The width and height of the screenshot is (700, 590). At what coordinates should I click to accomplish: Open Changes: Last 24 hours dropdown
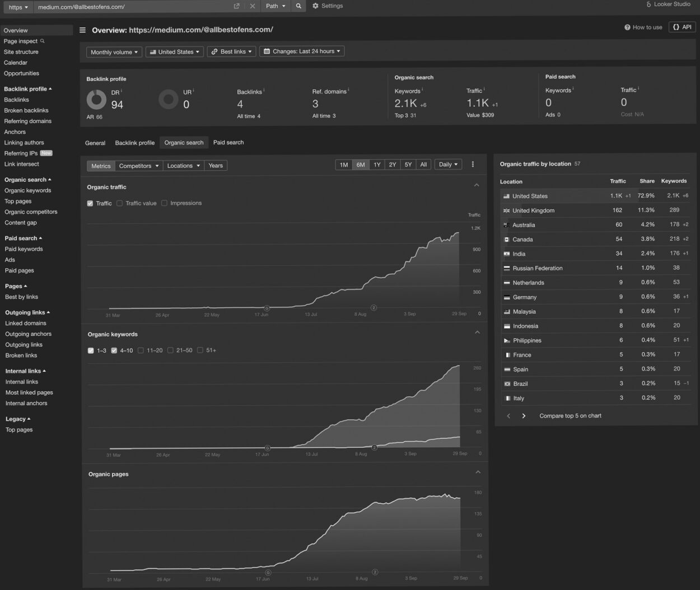(x=302, y=51)
